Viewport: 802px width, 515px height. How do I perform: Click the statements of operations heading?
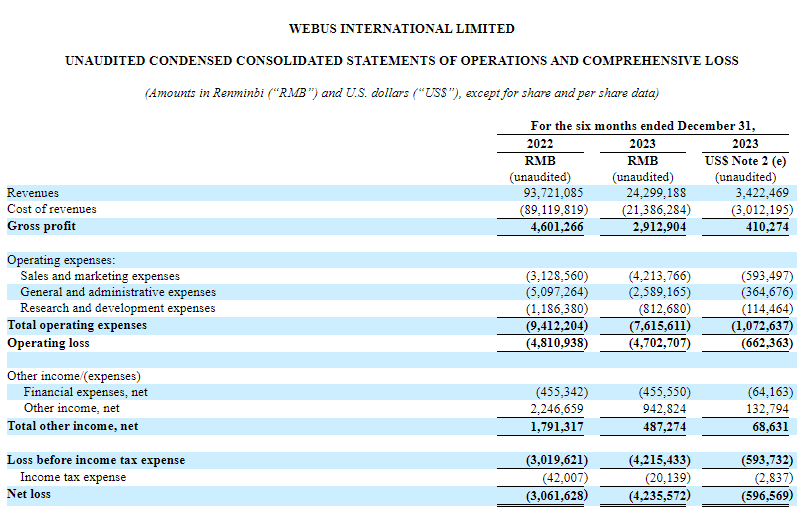(x=401, y=61)
